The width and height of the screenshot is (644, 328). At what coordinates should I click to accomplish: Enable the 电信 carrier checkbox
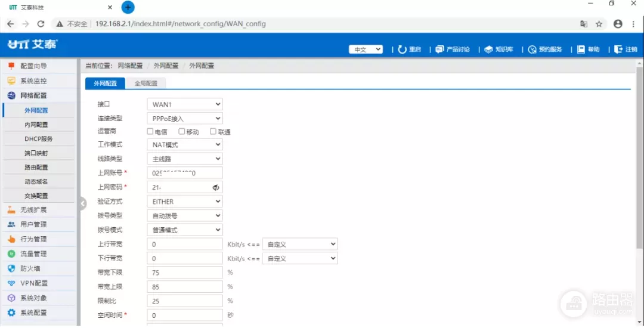(x=150, y=132)
